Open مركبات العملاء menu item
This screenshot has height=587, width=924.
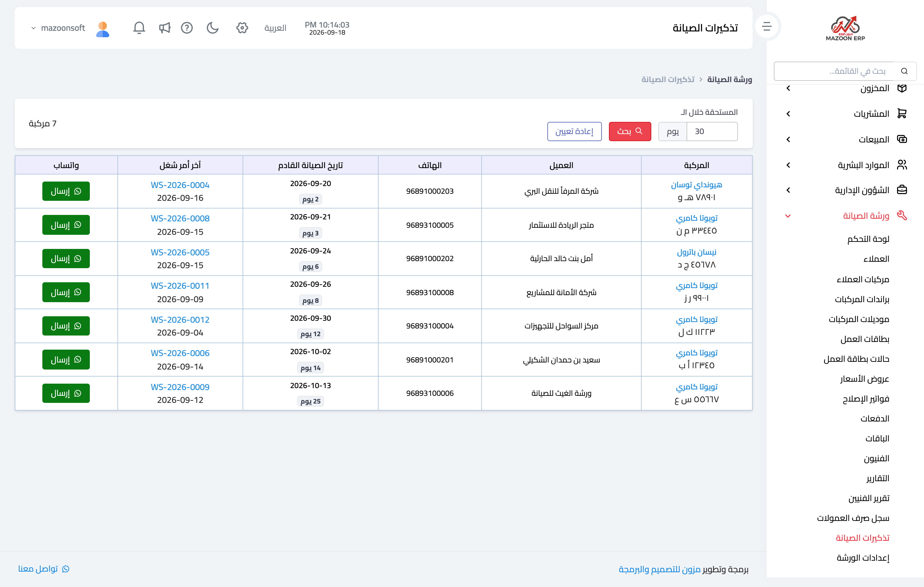point(863,279)
